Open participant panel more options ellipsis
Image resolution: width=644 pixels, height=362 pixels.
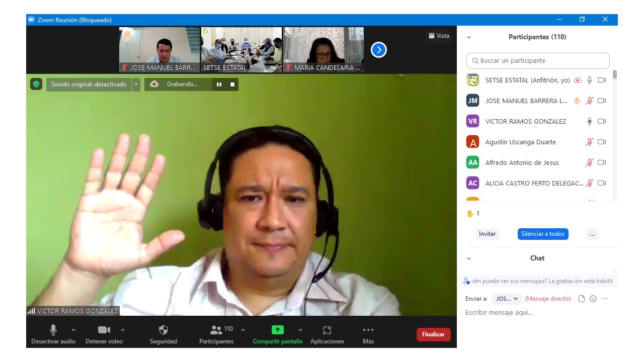[592, 234]
